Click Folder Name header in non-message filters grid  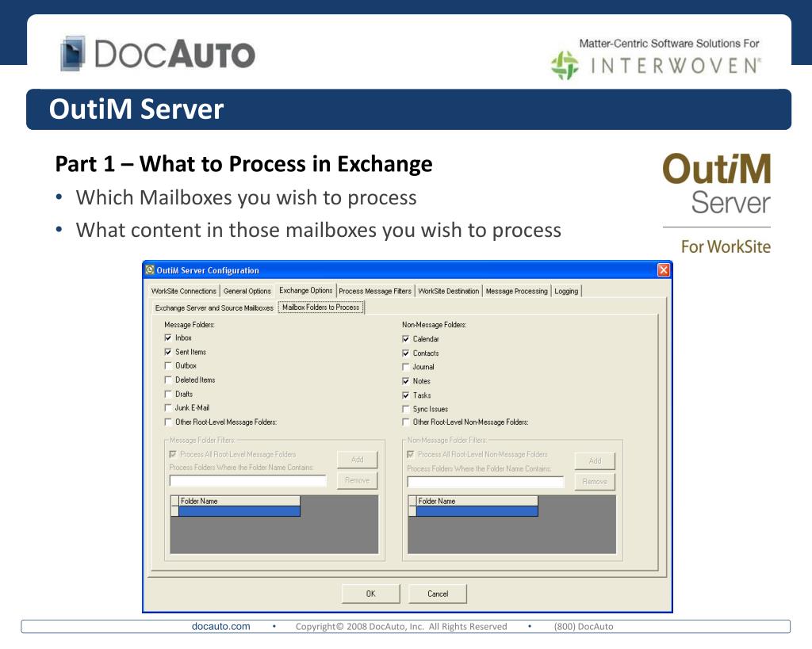click(x=477, y=501)
